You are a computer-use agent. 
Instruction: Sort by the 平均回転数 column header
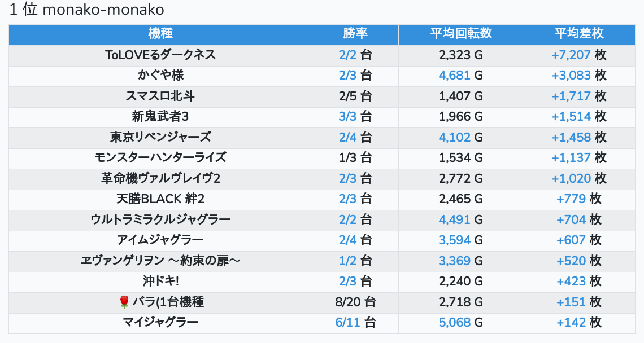point(460,33)
